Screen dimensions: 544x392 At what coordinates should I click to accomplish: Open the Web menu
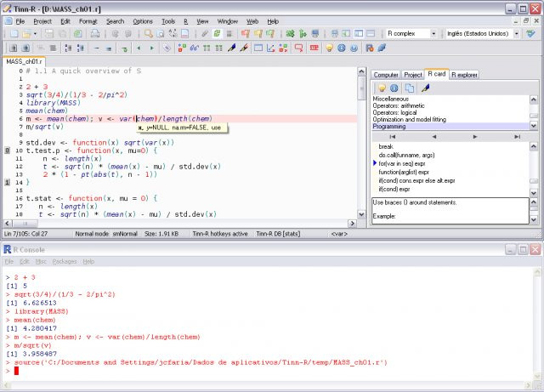(x=252, y=21)
